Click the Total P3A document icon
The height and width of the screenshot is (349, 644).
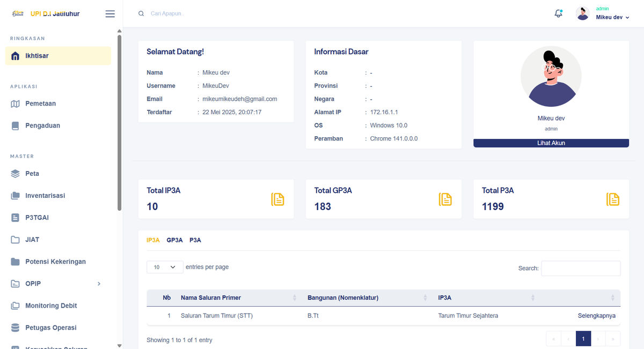click(613, 199)
